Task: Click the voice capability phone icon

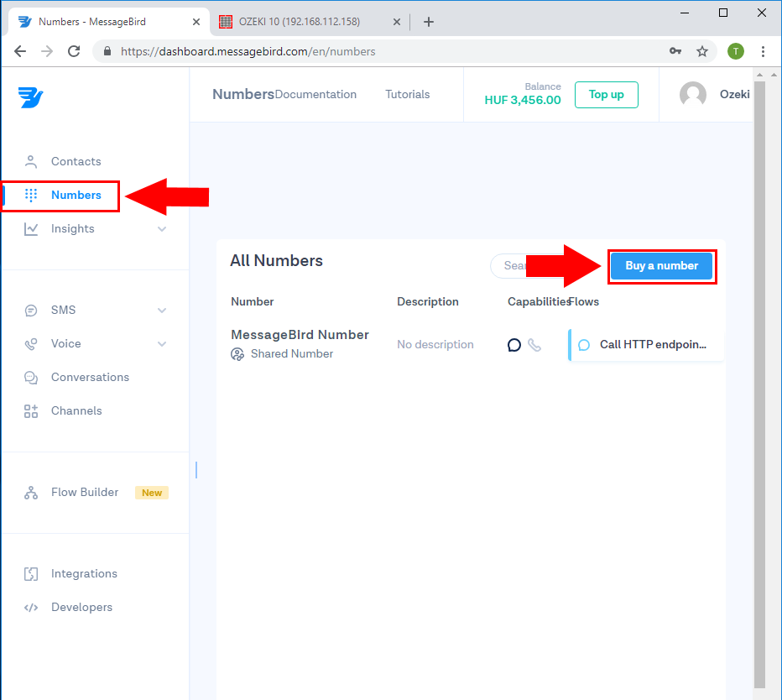Action: coord(534,345)
